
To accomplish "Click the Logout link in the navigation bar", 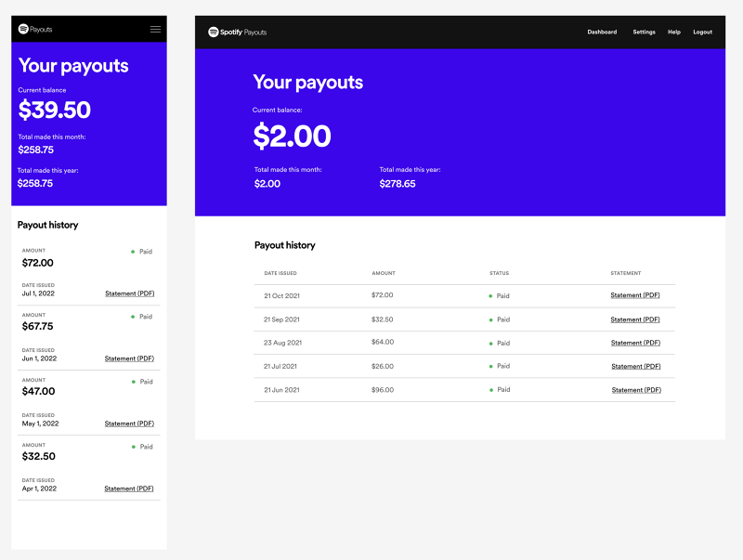I will [x=702, y=31].
